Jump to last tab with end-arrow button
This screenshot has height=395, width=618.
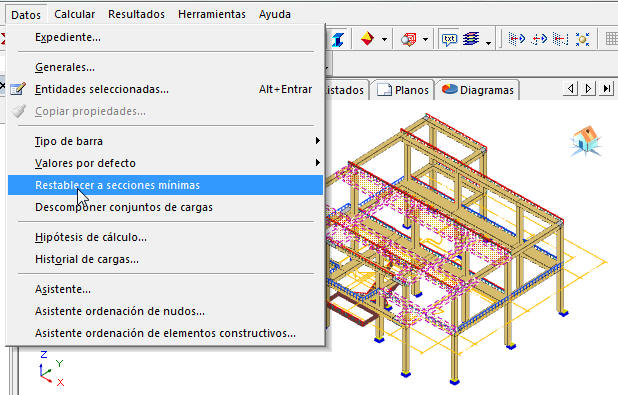607,88
